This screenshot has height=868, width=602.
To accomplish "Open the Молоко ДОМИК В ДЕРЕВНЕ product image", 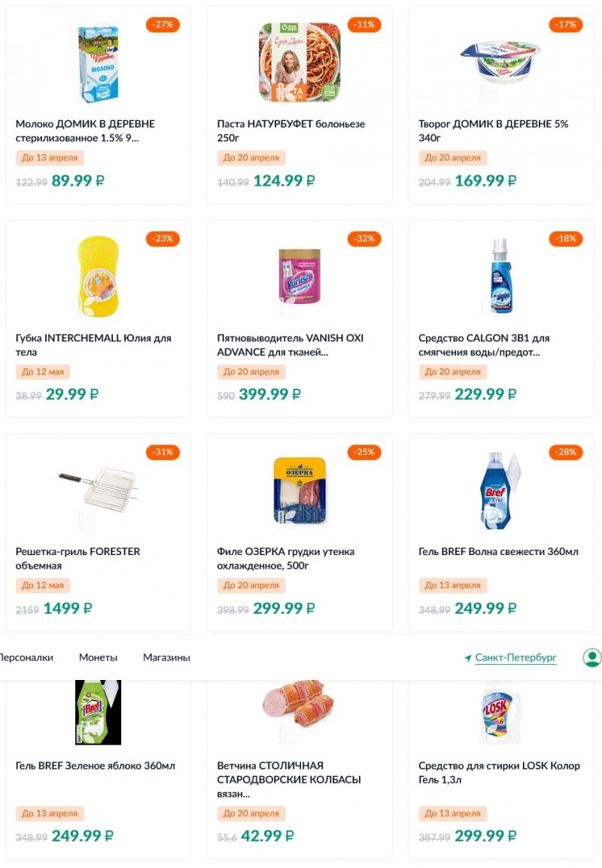I will 98,63.
